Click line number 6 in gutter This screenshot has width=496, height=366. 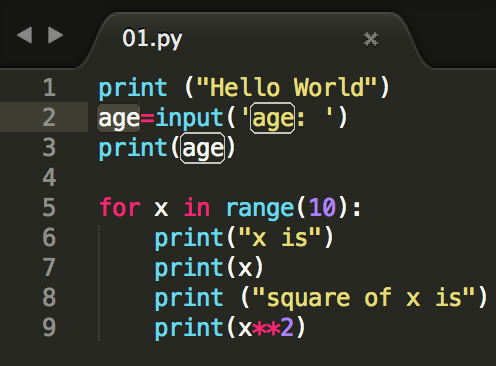[49, 237]
